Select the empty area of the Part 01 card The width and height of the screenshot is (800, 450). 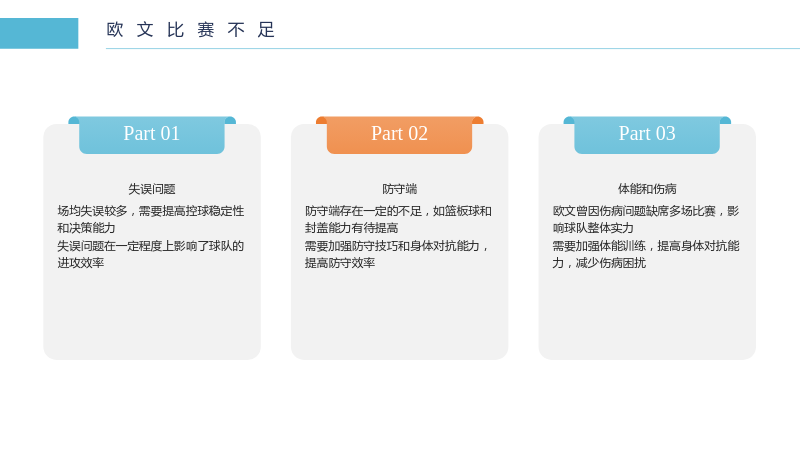[x=152, y=314]
